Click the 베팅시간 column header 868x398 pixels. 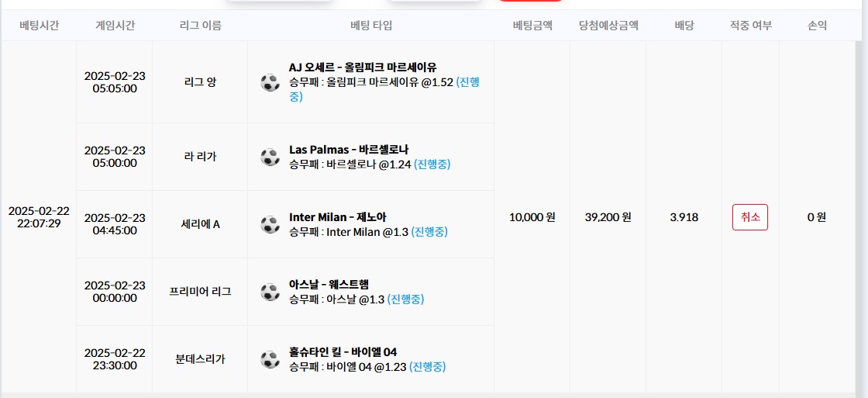coord(39,26)
